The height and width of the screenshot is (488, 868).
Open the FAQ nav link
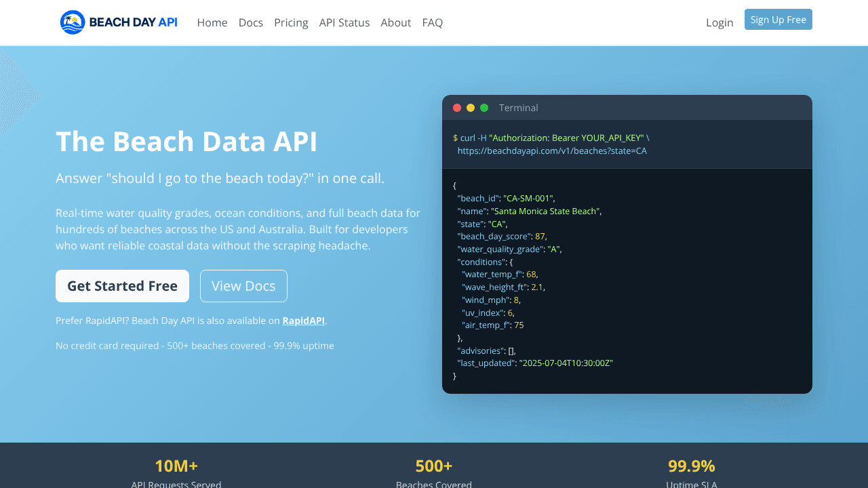tap(433, 22)
